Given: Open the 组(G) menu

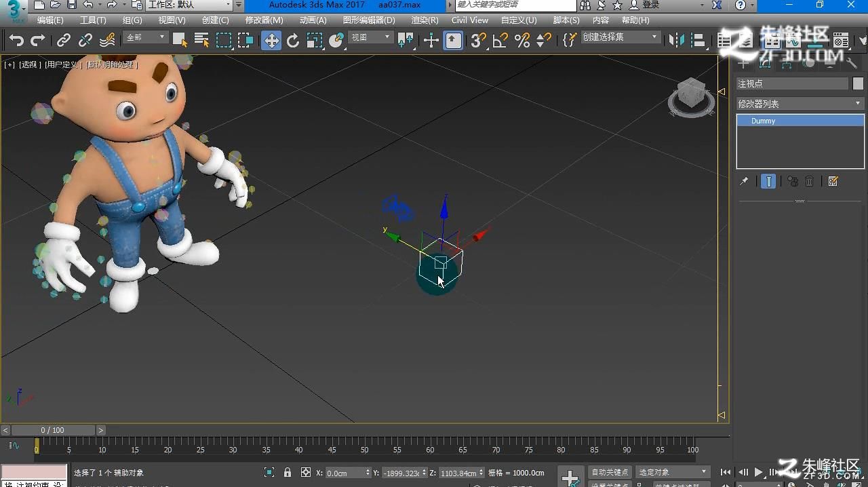Looking at the screenshot, I should coord(132,20).
